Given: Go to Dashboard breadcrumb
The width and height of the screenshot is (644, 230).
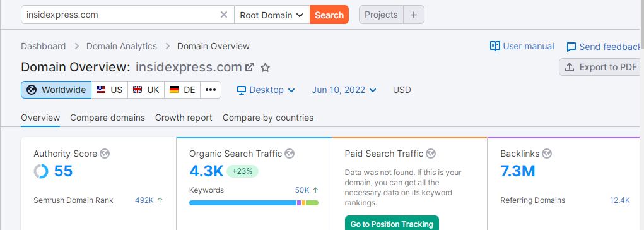Looking at the screenshot, I should [43, 46].
